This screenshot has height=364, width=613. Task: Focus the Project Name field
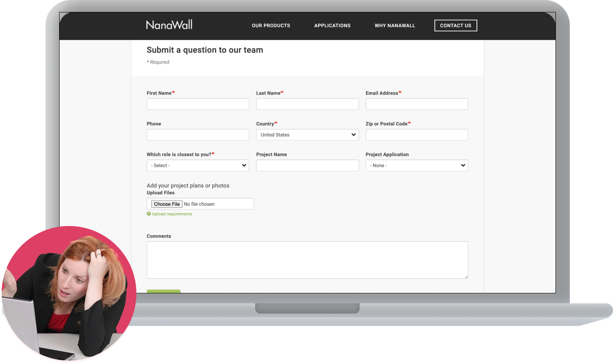pos(307,165)
